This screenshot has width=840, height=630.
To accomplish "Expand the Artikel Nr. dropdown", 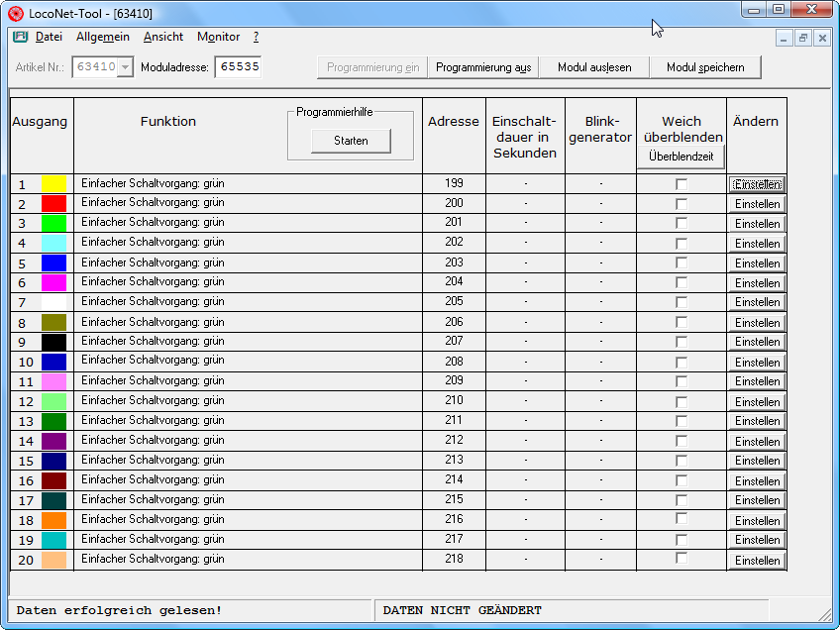I will click(126, 67).
